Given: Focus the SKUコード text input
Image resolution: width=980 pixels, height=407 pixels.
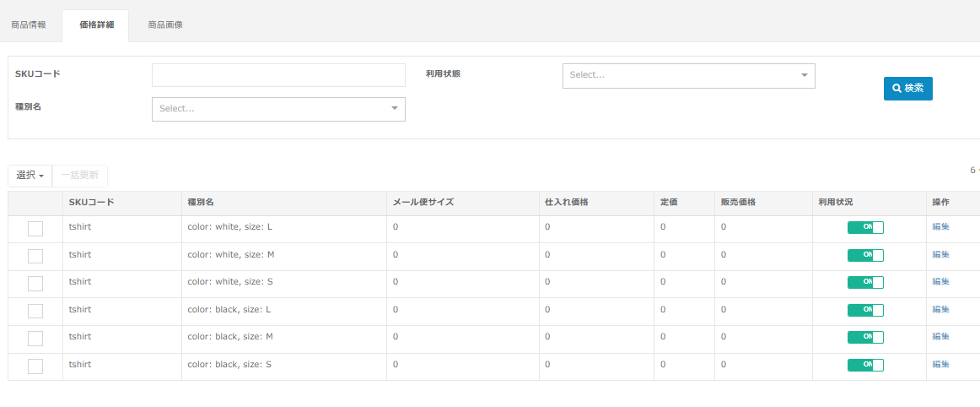Looking at the screenshot, I should [278, 75].
